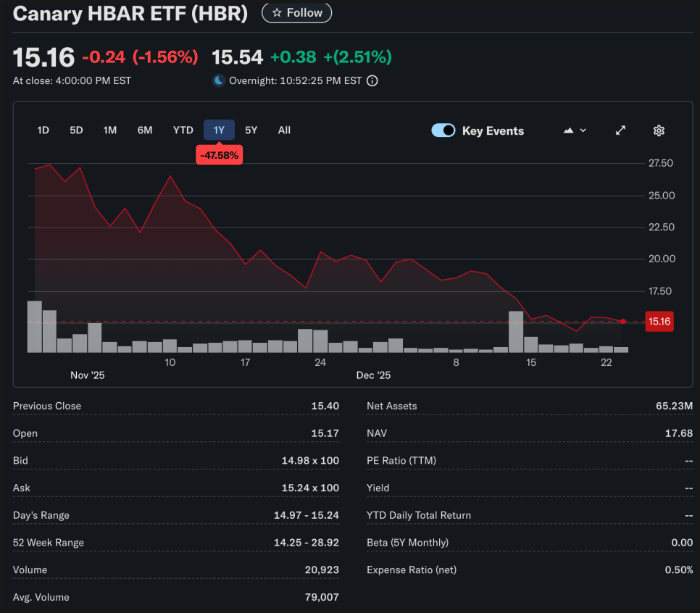
Task: Click the Key Events label
Action: coord(493,131)
